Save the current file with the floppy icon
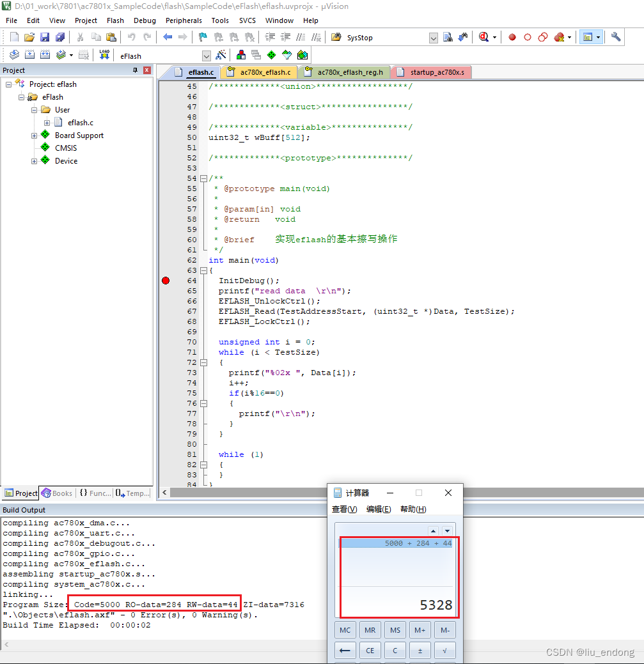 point(45,37)
